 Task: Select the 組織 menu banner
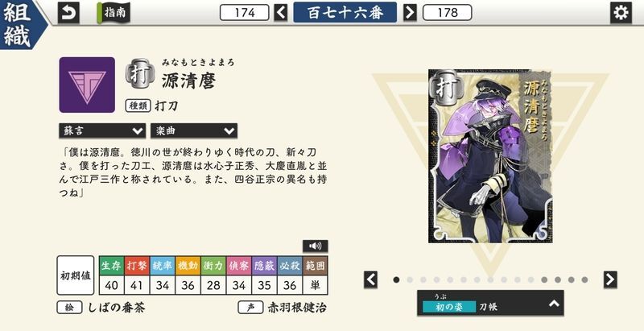pos(23,24)
